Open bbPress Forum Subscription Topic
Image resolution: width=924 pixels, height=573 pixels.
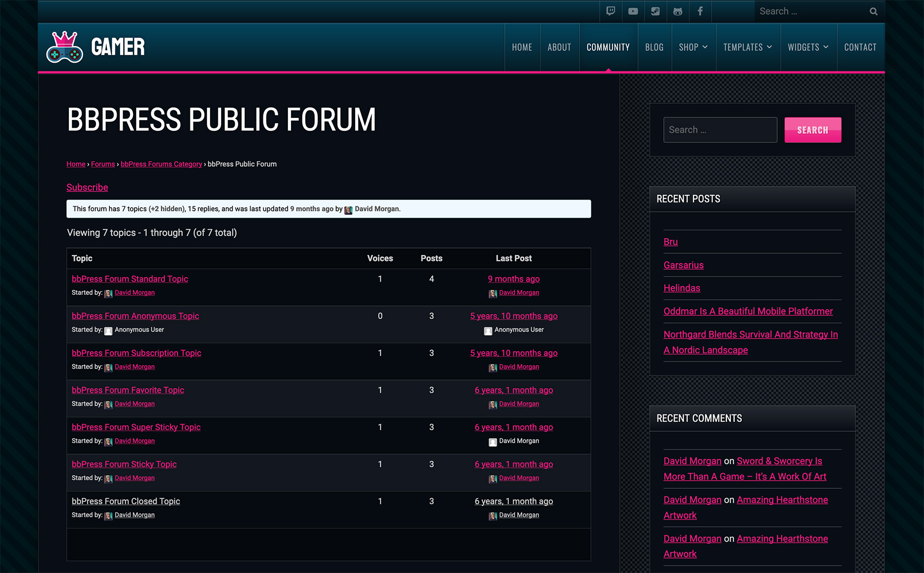(x=137, y=353)
